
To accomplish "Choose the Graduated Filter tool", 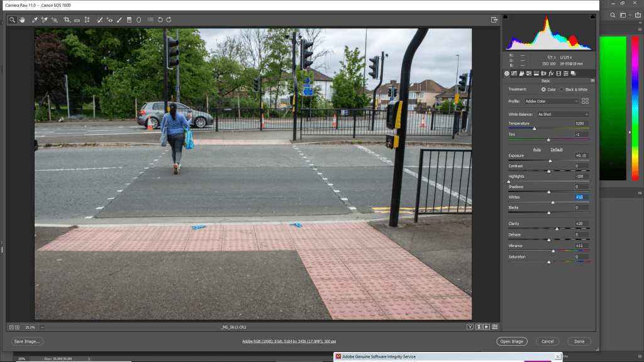I will [129, 19].
